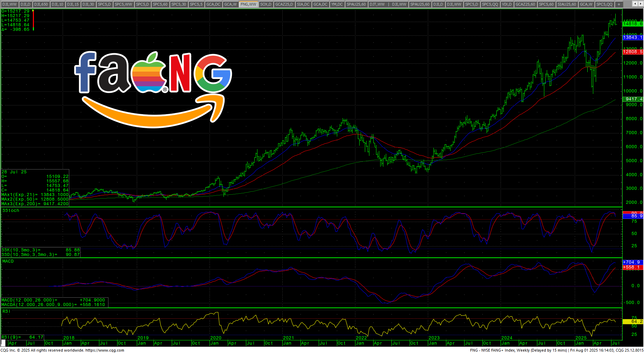This screenshot has height=353, width=644.
Task: Select the SStoch study label
Action: pyautogui.click(x=11, y=210)
